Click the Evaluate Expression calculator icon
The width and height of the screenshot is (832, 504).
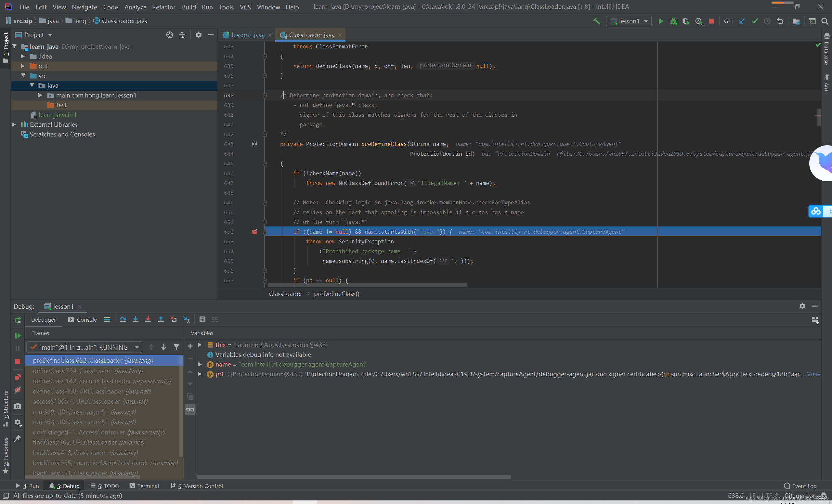click(x=202, y=319)
